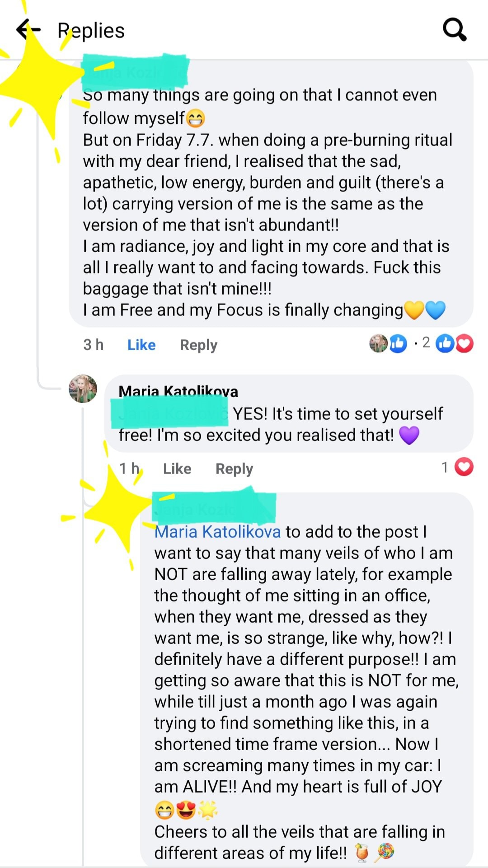Click the redacted name in Maria's reply
The image size is (488, 868).
tap(170, 413)
